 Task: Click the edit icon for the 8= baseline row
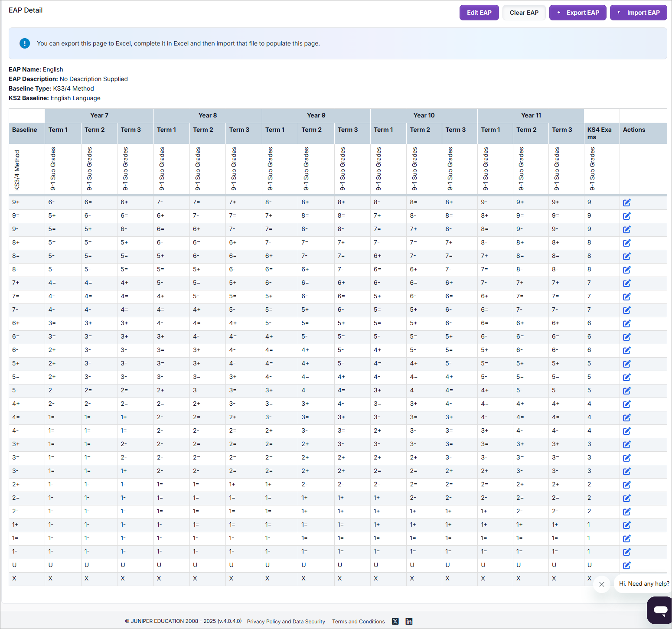(x=626, y=256)
